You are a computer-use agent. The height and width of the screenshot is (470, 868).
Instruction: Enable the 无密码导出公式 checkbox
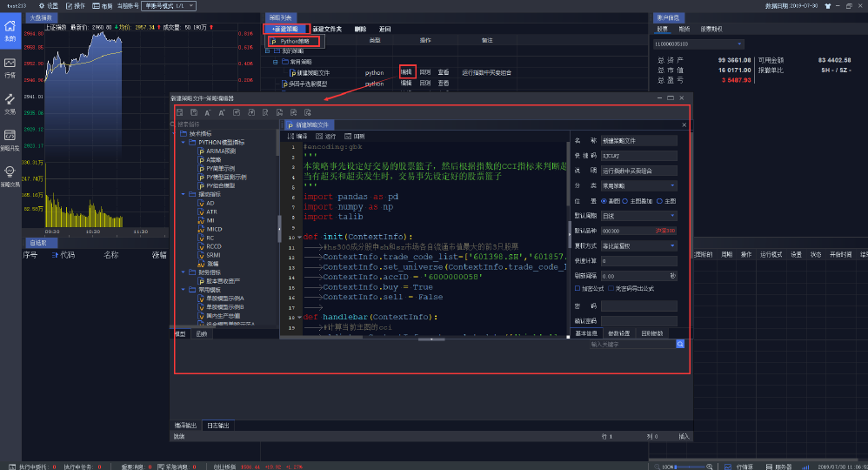coord(611,289)
